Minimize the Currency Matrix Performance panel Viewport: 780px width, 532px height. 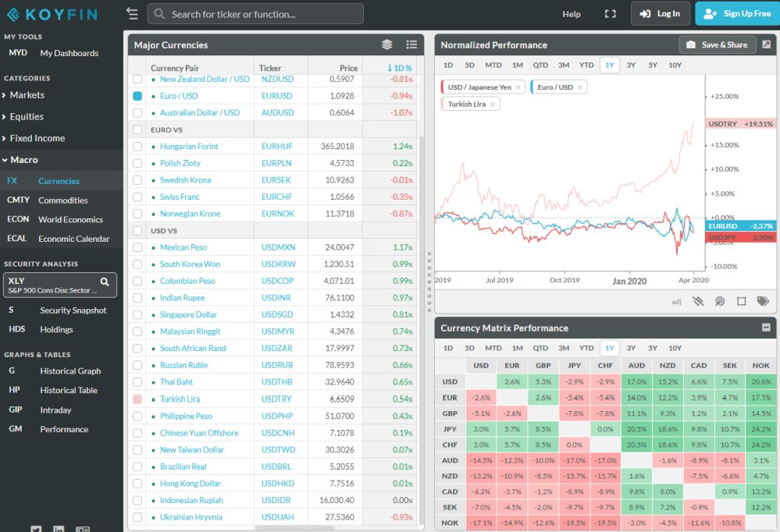[x=766, y=327]
